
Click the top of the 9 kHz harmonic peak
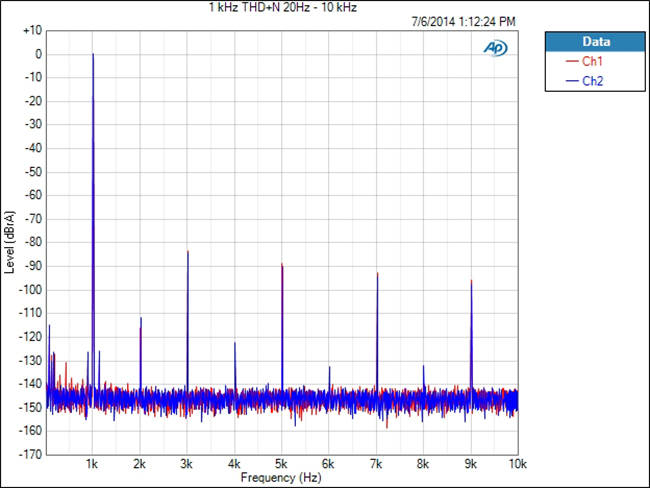click(x=471, y=281)
